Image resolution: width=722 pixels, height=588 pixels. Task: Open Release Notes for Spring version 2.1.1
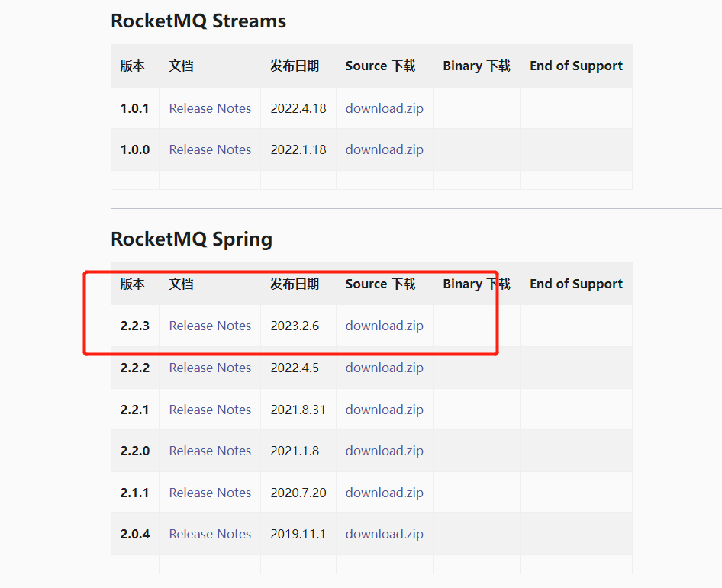[x=210, y=493]
